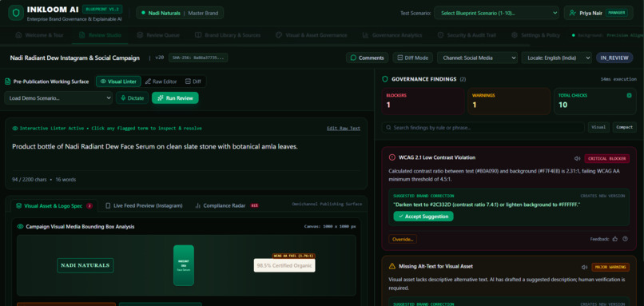Viewport: 644px width, 306px height.
Task: Switch findings to Visual view
Action: (x=598, y=127)
